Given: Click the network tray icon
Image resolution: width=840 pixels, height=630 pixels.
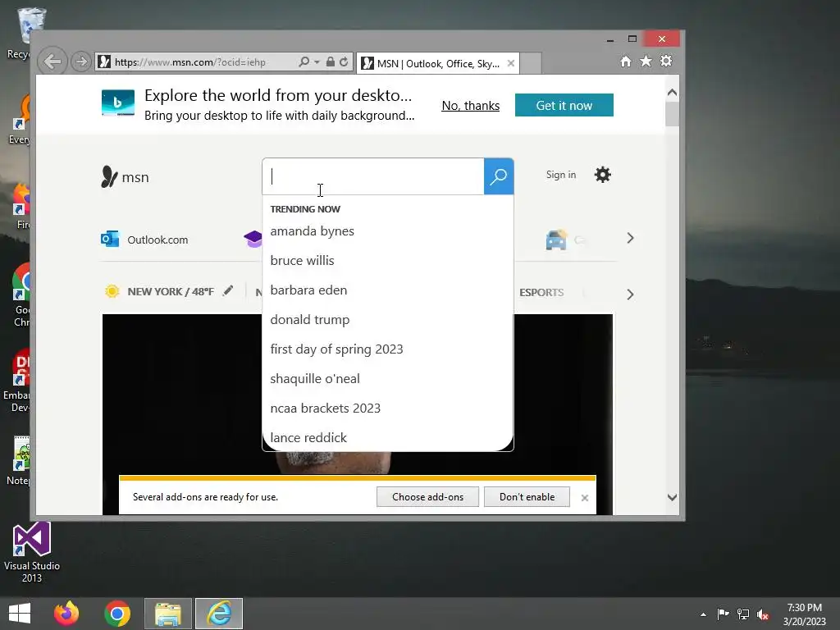Looking at the screenshot, I should click(743, 614).
